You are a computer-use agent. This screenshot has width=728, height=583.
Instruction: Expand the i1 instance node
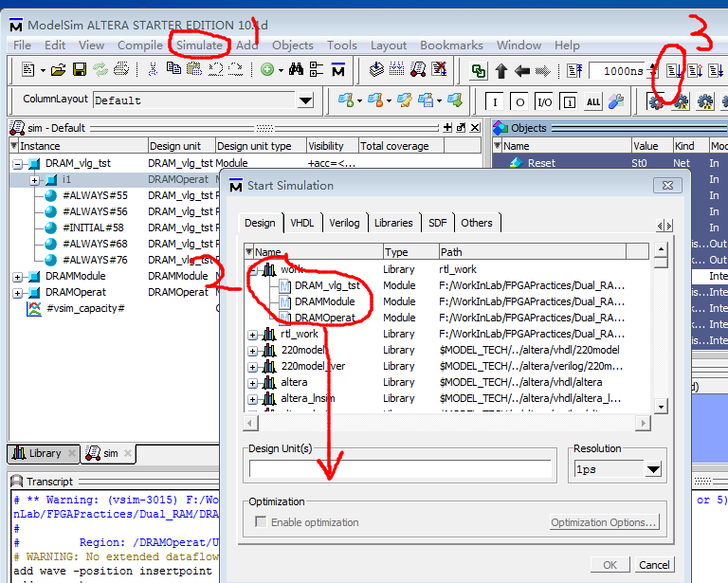(35, 180)
